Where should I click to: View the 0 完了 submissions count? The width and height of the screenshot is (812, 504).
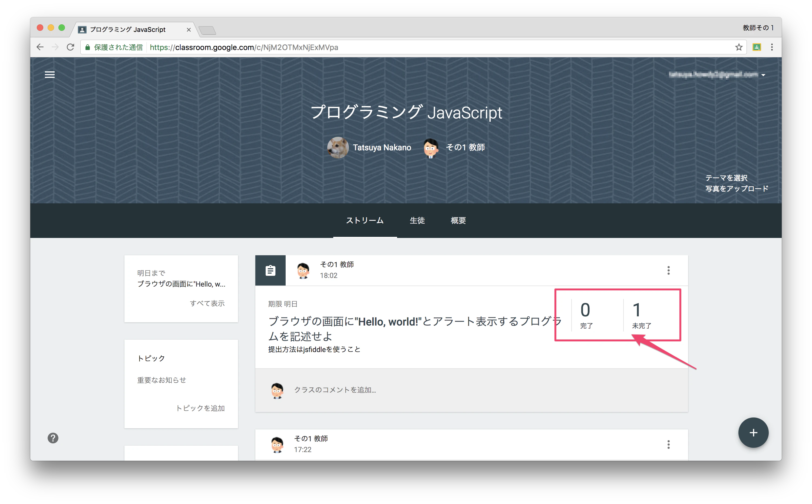coord(586,315)
